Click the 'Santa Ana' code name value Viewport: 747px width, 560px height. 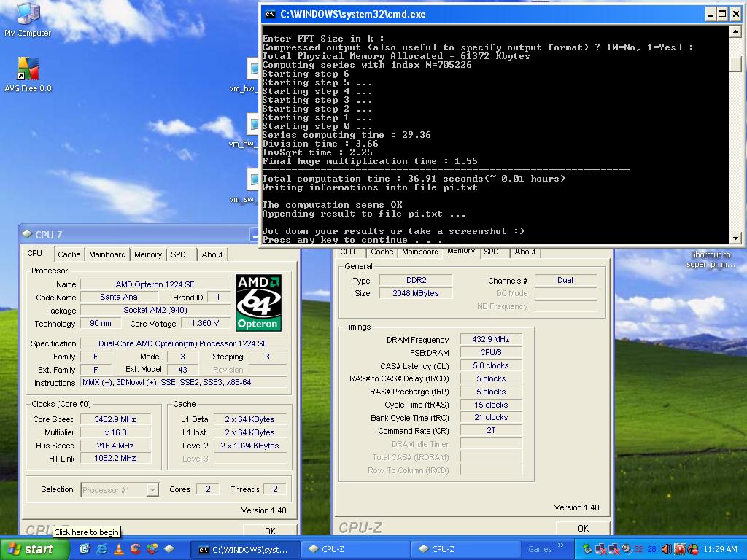119,297
